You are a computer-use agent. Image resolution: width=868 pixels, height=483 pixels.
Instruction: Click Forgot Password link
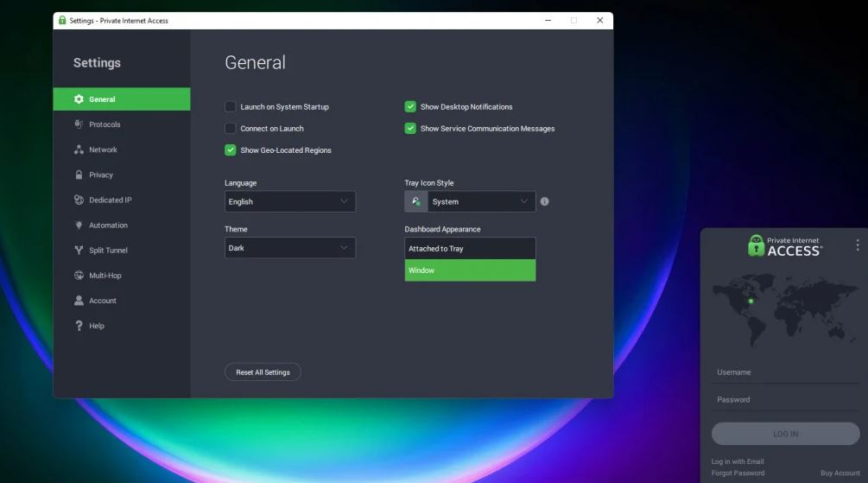pyautogui.click(x=738, y=473)
